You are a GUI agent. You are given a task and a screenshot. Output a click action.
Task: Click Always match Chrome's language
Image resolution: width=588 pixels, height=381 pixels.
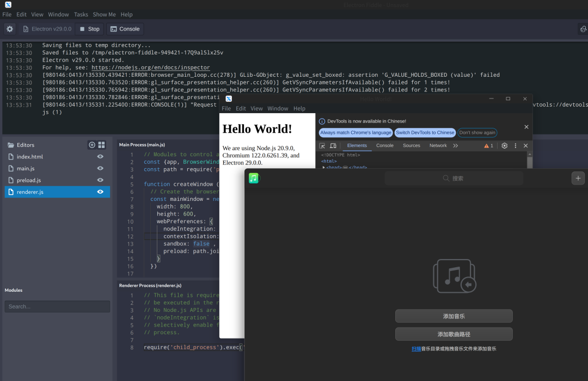[x=356, y=132]
